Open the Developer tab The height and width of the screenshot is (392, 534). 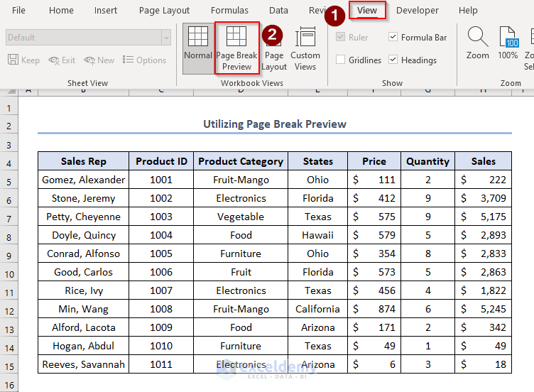[418, 11]
